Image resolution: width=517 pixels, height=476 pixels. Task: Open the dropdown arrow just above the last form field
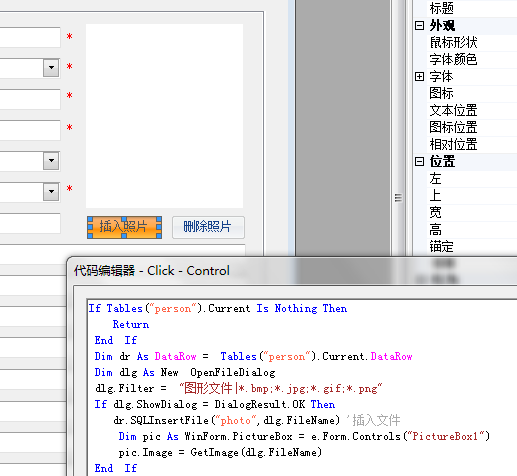[x=51, y=192]
